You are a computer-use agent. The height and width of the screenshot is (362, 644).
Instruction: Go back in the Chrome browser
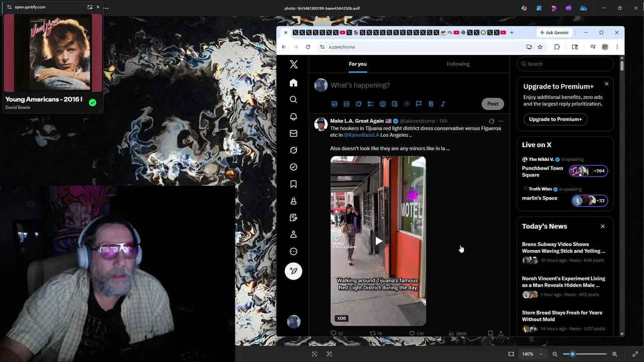click(x=284, y=47)
